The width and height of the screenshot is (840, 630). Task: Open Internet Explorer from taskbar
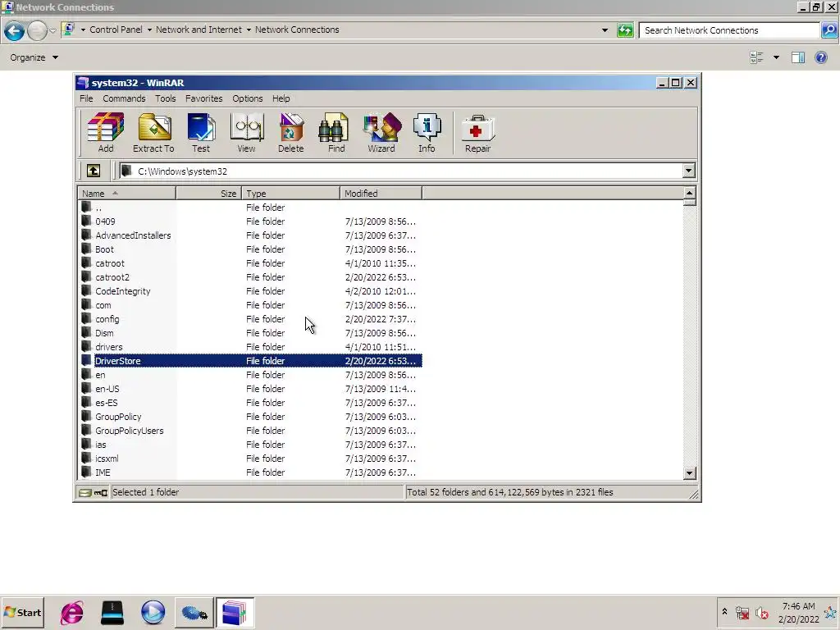pyautogui.click(x=72, y=612)
